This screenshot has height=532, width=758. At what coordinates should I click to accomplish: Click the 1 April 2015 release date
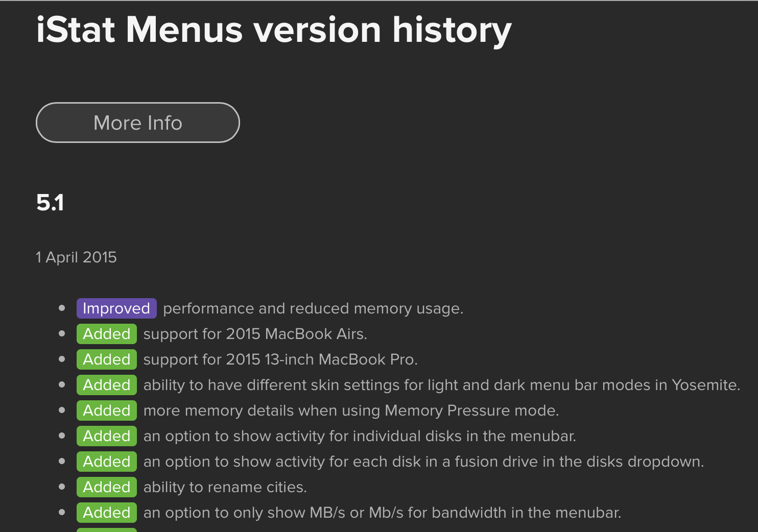click(x=76, y=257)
